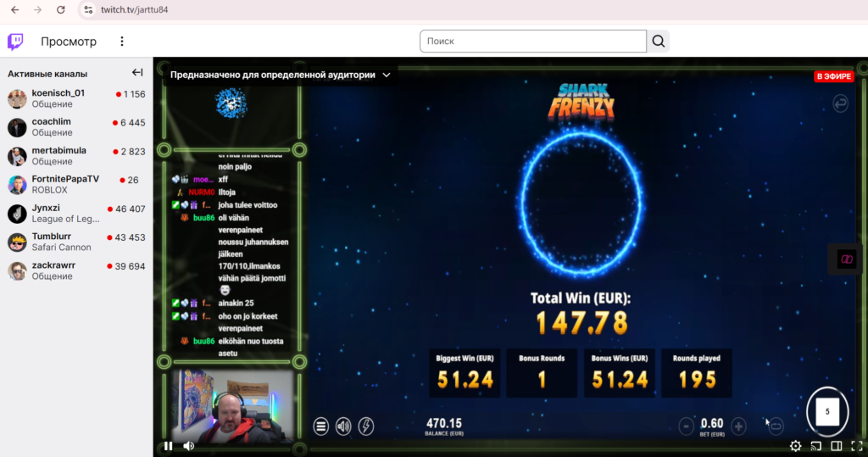Open Tumblurr channel
Image resolution: width=868 pixels, height=457 pixels.
pos(76,242)
